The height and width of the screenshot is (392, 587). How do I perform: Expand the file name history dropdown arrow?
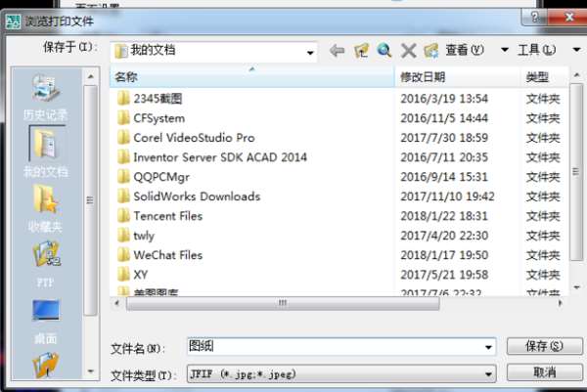click(488, 347)
